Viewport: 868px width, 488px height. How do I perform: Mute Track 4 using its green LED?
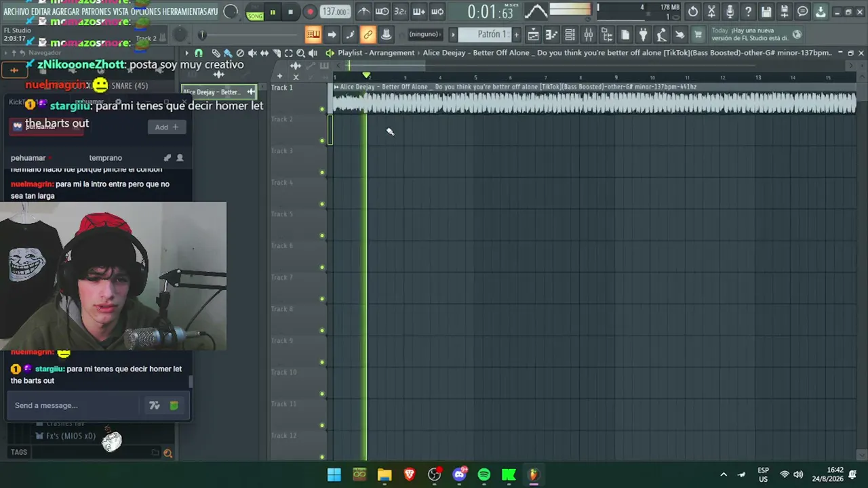(x=322, y=204)
